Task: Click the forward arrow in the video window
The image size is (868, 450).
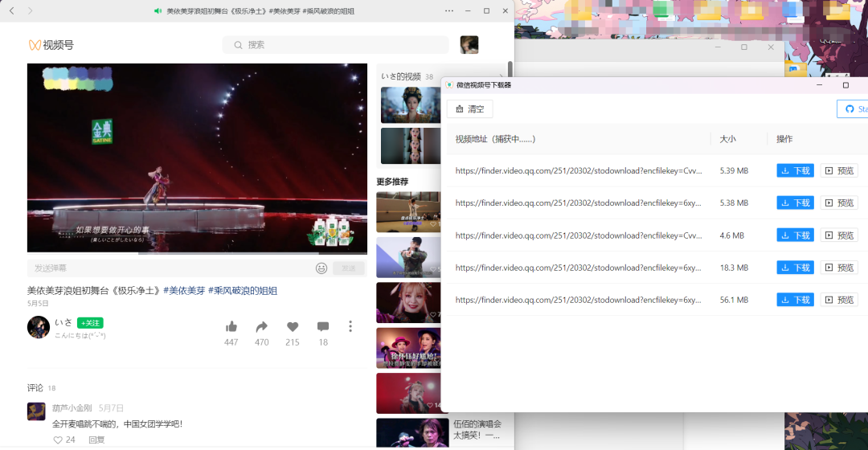Action: pos(30,10)
